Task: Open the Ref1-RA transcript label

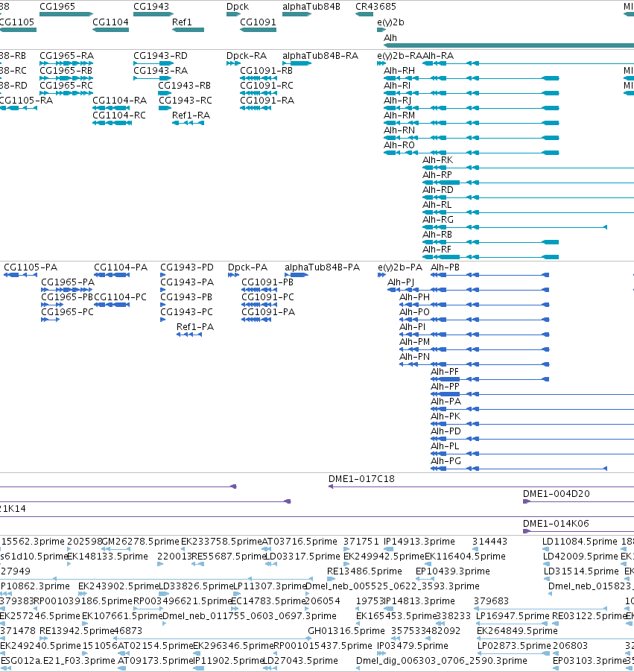Action: pos(191,115)
